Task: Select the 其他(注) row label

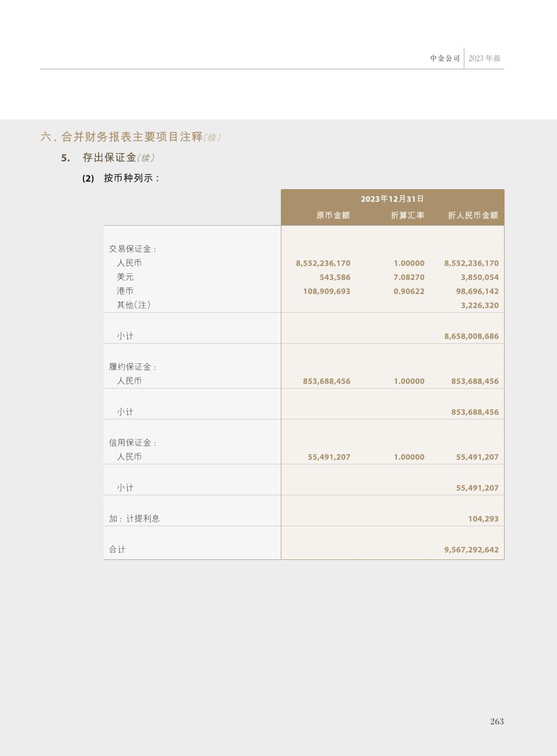Action: click(x=133, y=305)
